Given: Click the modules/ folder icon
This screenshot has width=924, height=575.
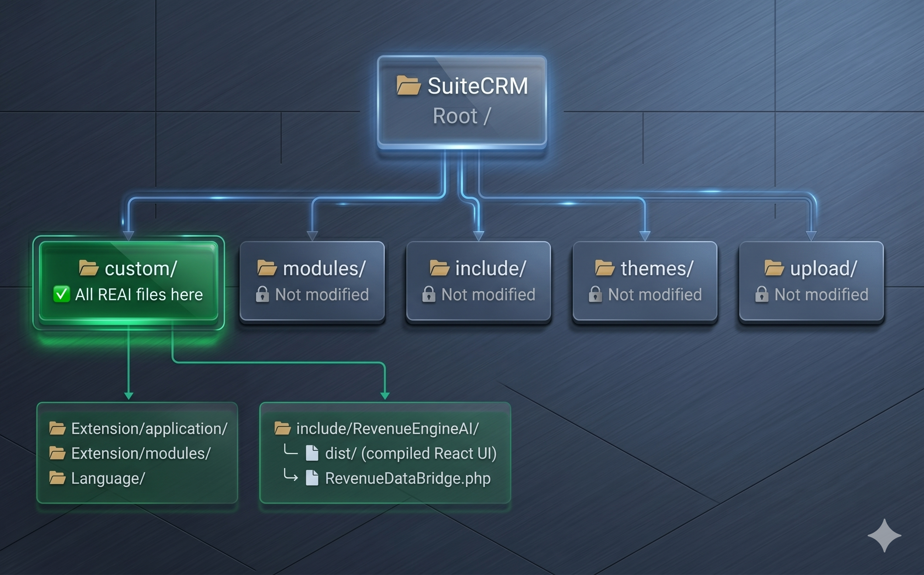Looking at the screenshot, I should pyautogui.click(x=267, y=268).
